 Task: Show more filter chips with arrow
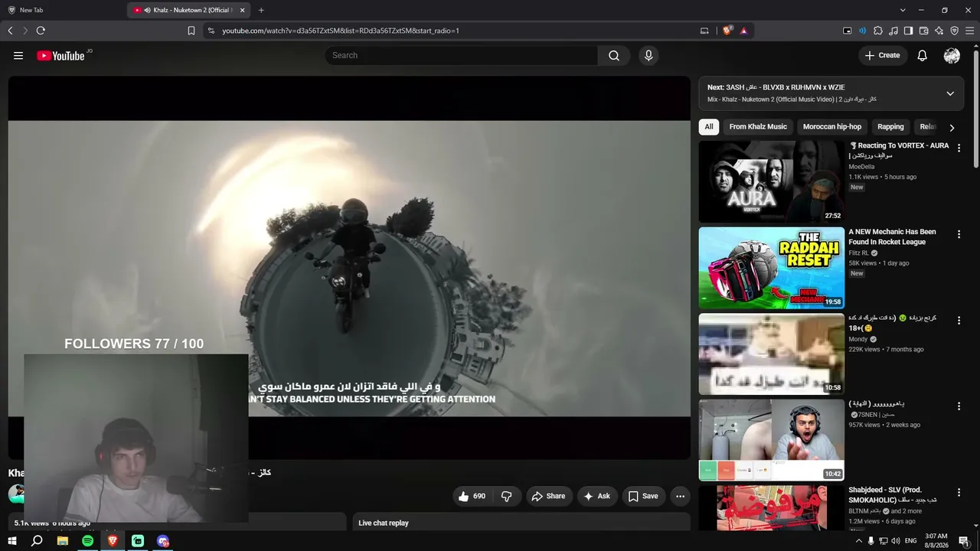point(952,127)
